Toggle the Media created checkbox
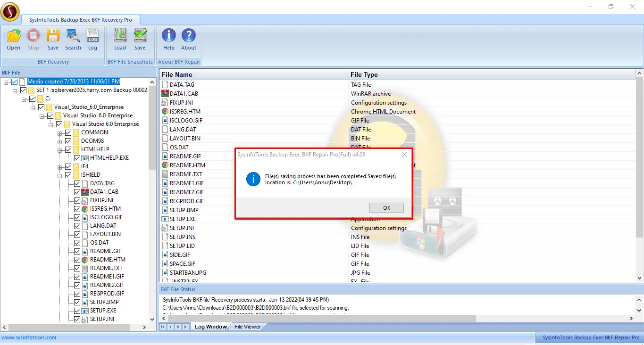Image resolution: width=644 pixels, height=345 pixels. point(14,82)
